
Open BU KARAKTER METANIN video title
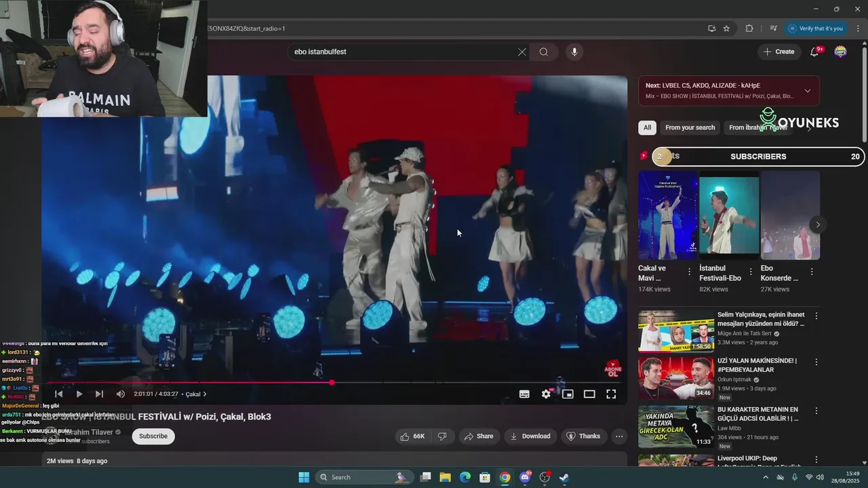pyautogui.click(x=757, y=414)
